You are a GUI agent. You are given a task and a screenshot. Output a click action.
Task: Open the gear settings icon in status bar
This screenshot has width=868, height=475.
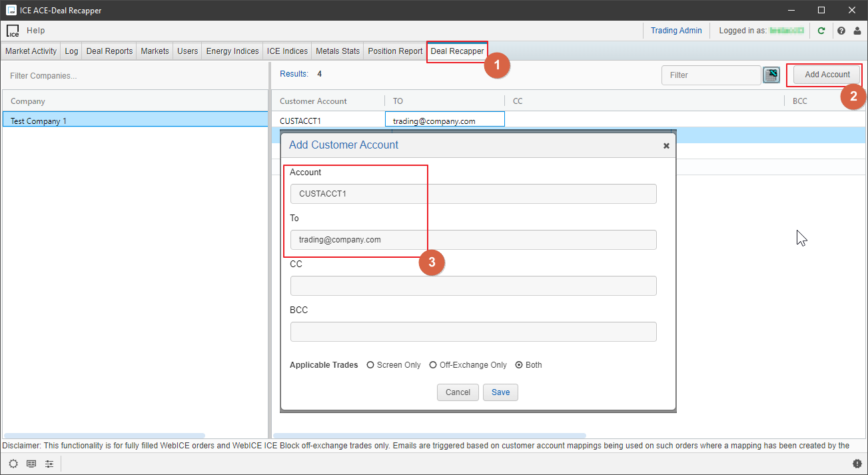coord(13,464)
